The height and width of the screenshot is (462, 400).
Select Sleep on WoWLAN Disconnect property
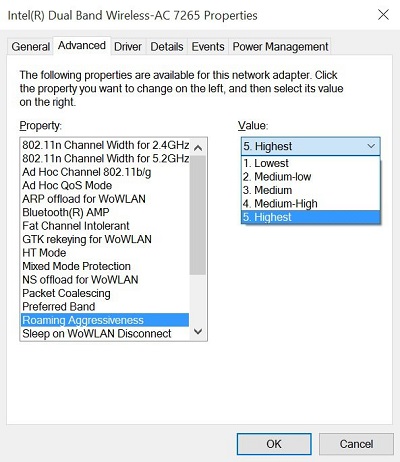(105, 334)
